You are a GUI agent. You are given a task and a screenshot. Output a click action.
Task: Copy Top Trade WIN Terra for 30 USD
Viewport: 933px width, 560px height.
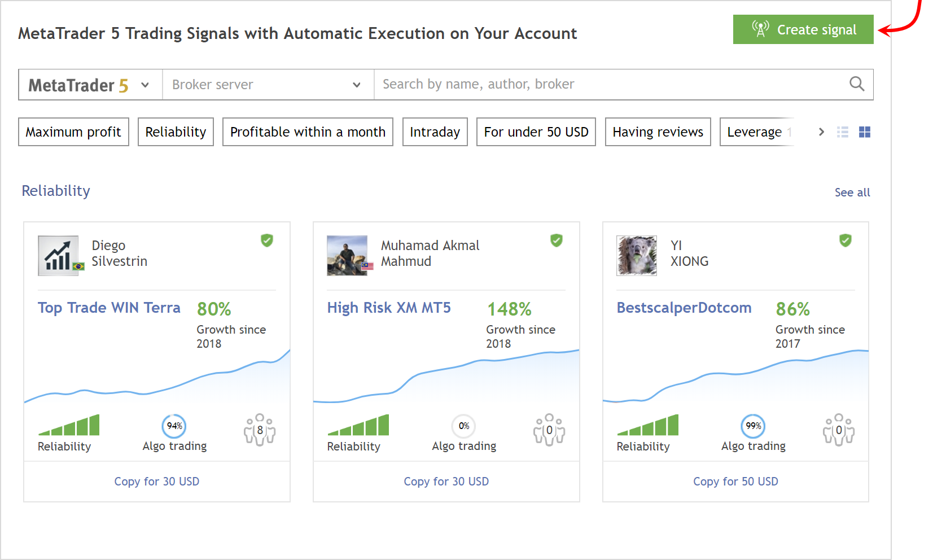(x=157, y=482)
